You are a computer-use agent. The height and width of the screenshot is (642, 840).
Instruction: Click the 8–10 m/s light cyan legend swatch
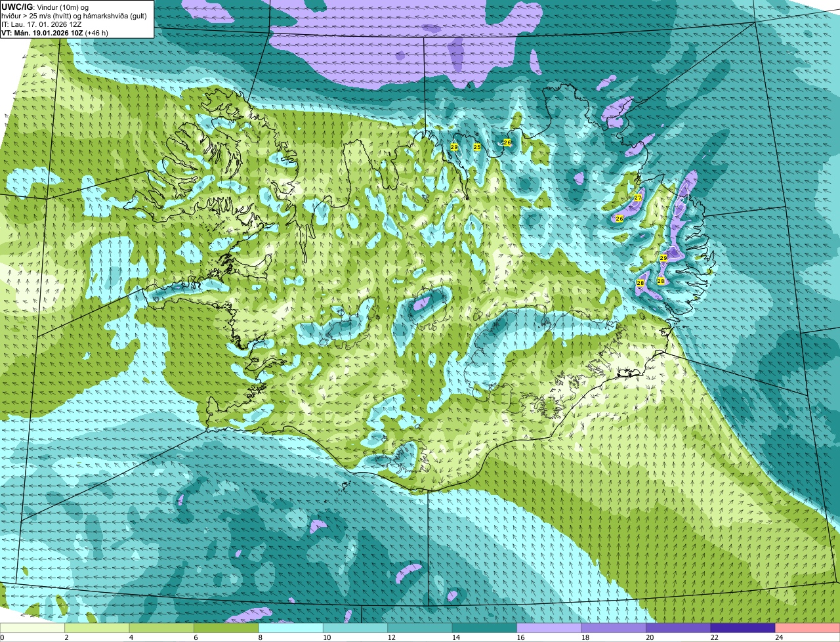pyautogui.click(x=291, y=628)
